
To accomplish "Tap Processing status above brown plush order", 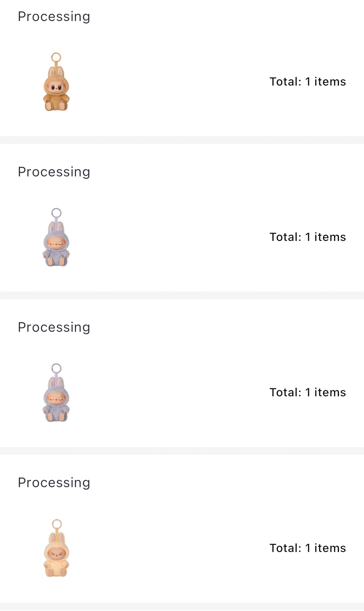I will click(54, 17).
